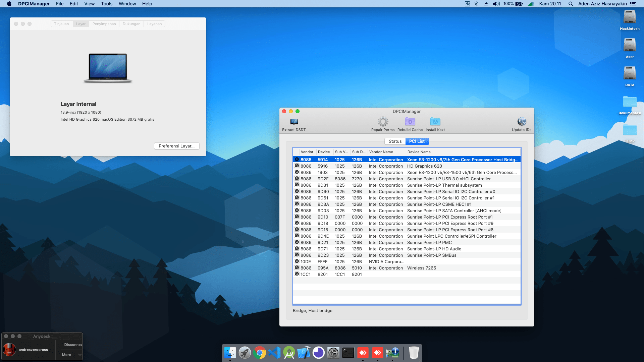Select the LPC Controller/eSPI Controller row
Screen dimensions: 644x362
pyautogui.click(x=407, y=236)
